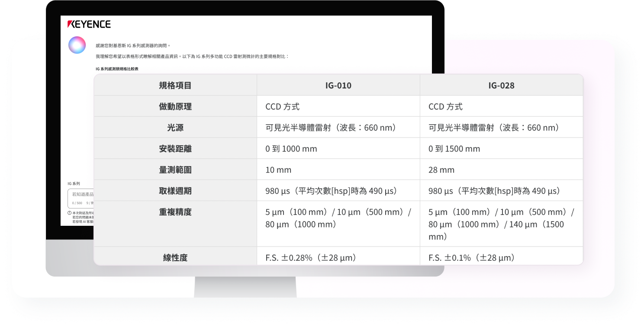Click the 'IG 系列' label above the input

pyautogui.click(x=74, y=184)
